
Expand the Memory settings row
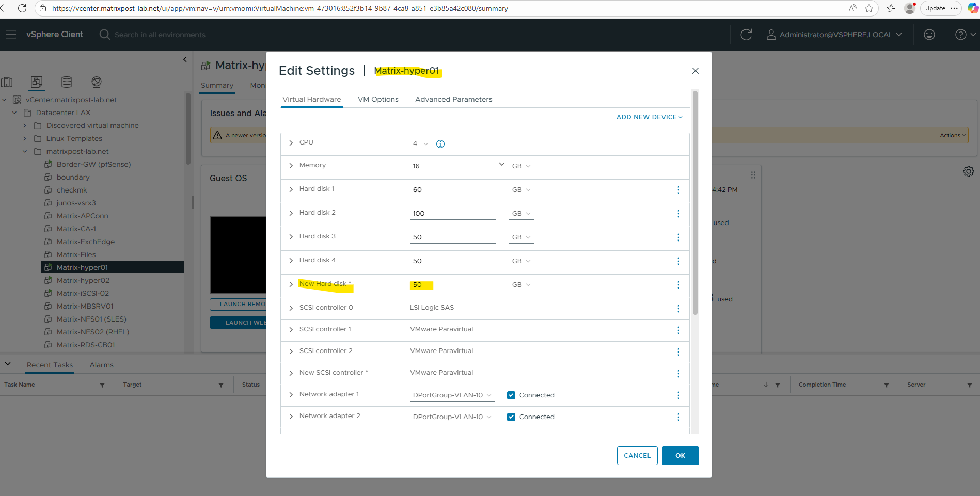click(x=291, y=166)
